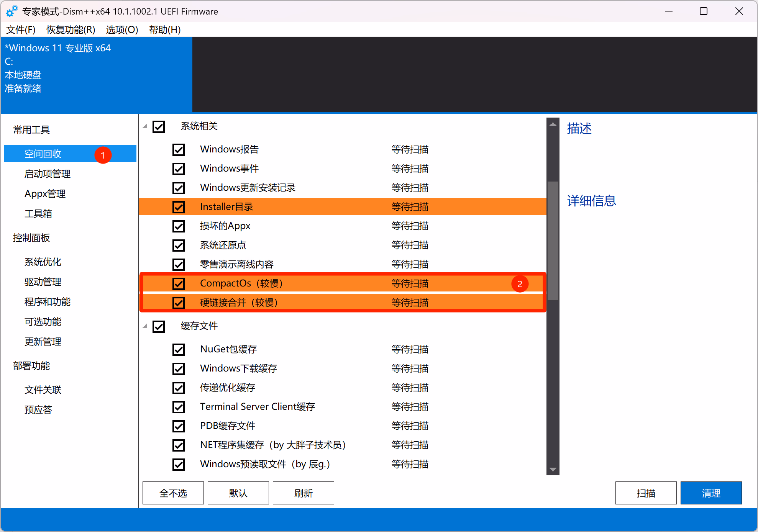Image resolution: width=758 pixels, height=532 pixels.
Task: Open Appx管理 in the sidebar
Action: coord(45,194)
